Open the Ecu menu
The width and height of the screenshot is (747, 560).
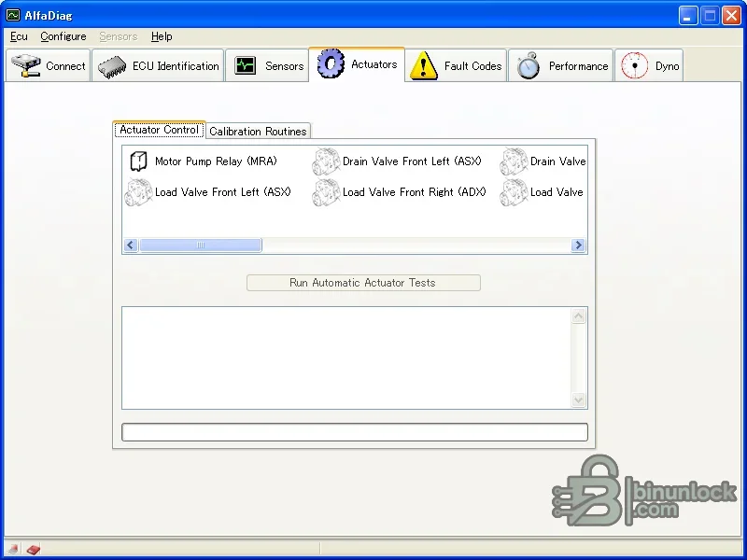(x=19, y=36)
